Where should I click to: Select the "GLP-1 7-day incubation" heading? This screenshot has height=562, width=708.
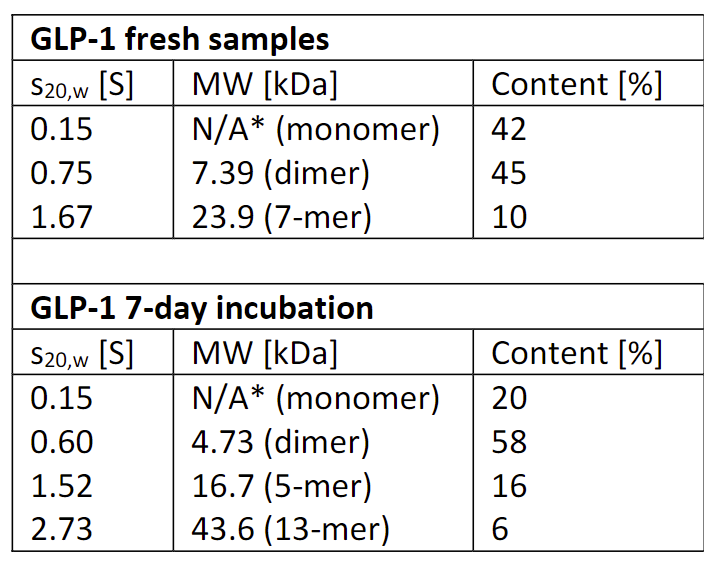click(x=202, y=307)
